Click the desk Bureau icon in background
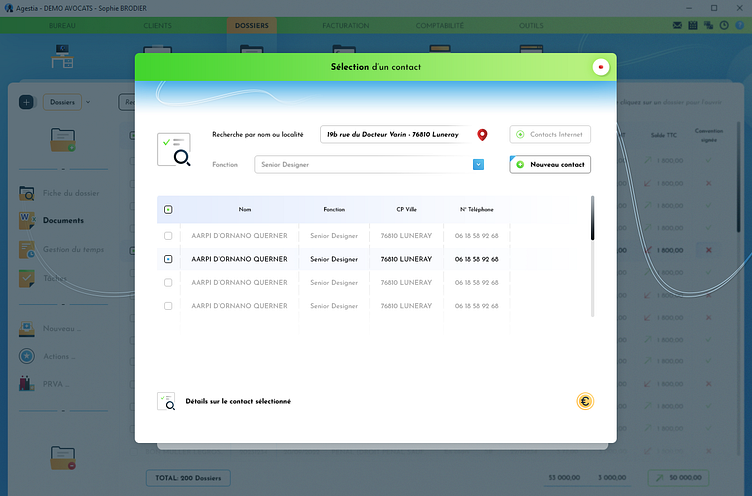This screenshot has height=496, width=752. (62, 56)
